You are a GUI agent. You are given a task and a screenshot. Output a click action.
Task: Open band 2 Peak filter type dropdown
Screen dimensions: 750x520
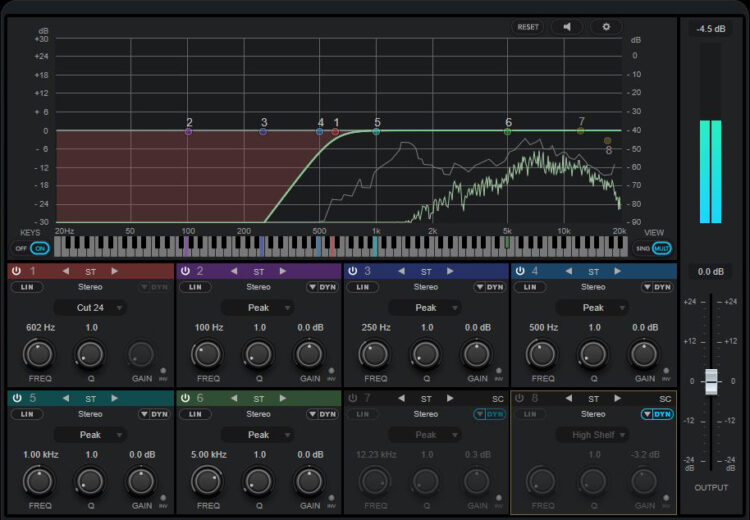[x=258, y=308]
